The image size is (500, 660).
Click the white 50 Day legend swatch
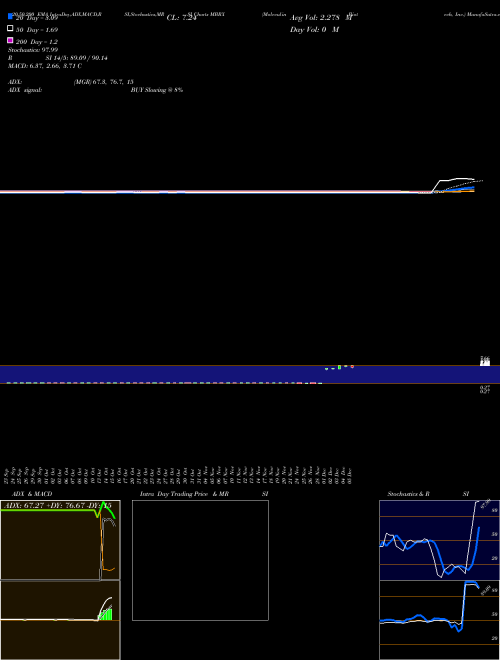[11, 28]
